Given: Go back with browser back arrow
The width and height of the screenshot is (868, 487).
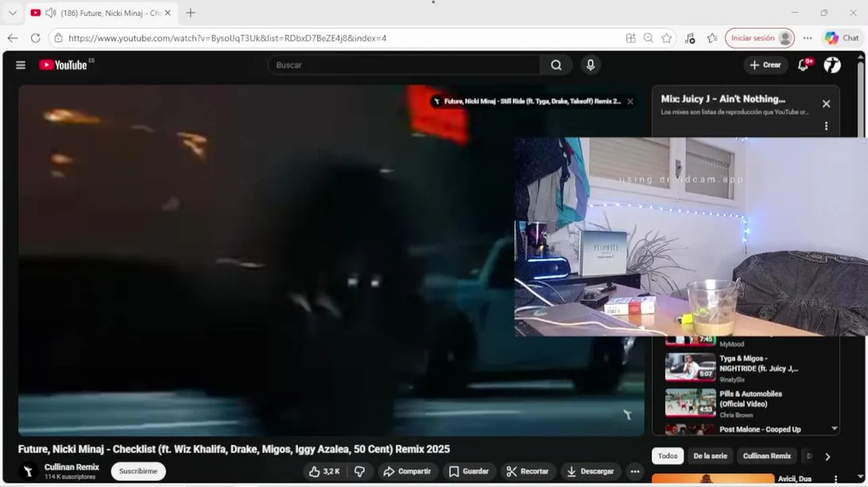Looking at the screenshot, I should click(12, 38).
